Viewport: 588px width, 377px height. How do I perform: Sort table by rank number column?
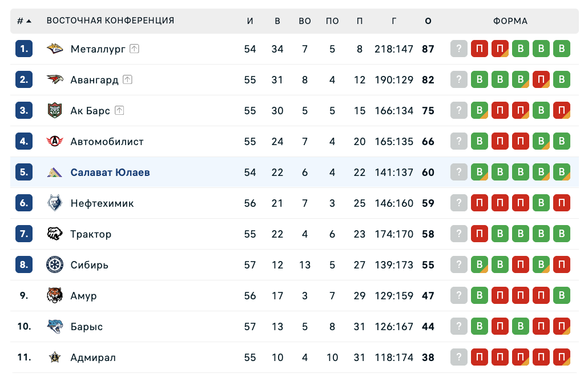(24, 21)
